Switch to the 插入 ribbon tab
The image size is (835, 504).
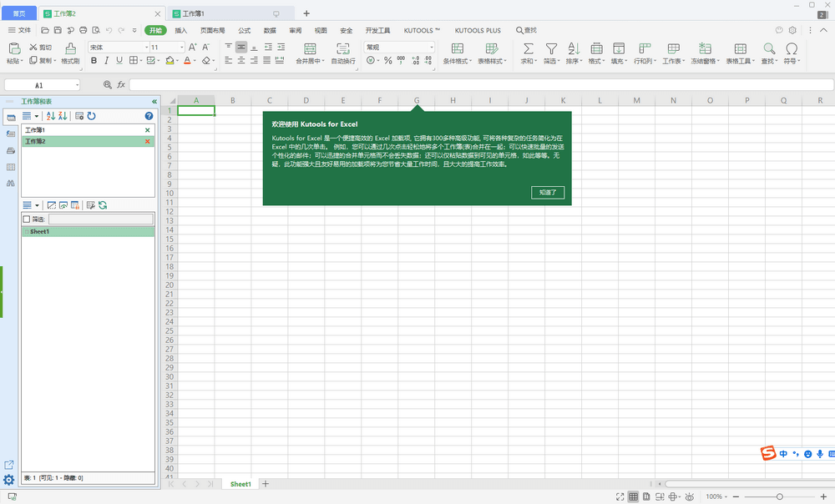[180, 30]
